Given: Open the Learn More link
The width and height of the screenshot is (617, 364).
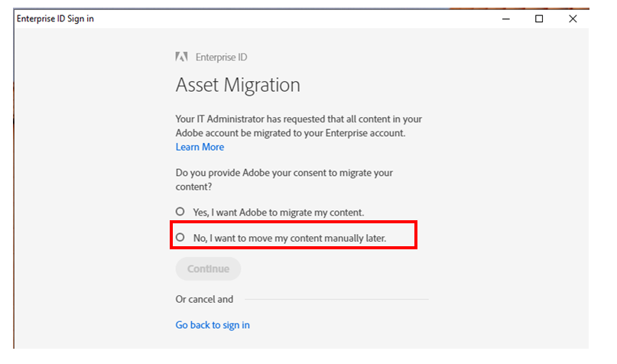Looking at the screenshot, I should [x=200, y=147].
